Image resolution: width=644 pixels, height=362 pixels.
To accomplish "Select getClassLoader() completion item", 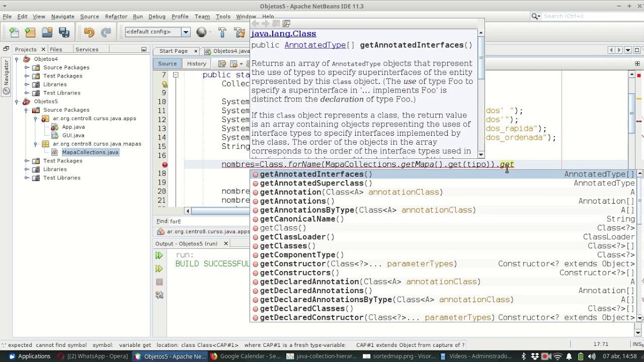I will point(297,237).
